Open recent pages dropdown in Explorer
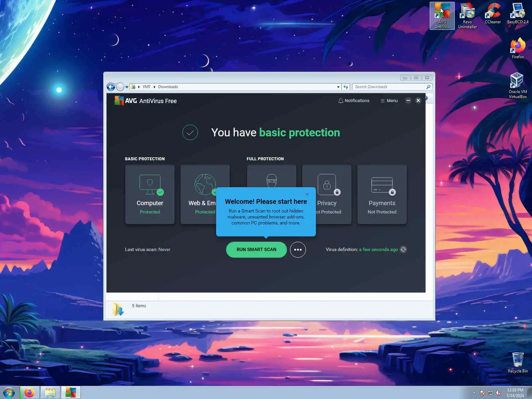 click(x=127, y=87)
